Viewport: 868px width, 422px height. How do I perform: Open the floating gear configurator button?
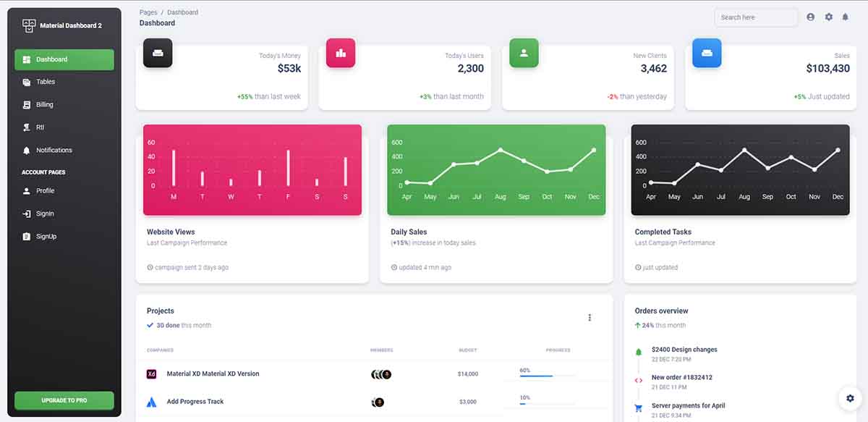tap(850, 398)
